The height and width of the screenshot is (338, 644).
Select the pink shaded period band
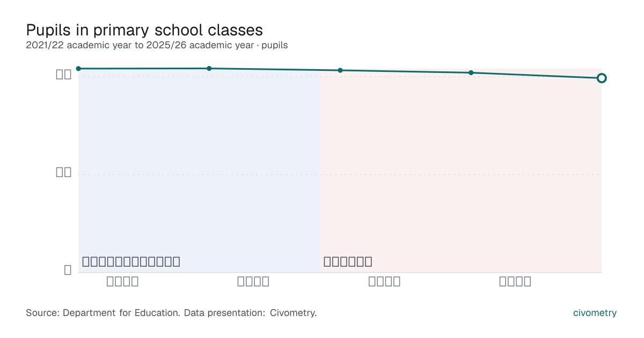[x=460, y=171]
